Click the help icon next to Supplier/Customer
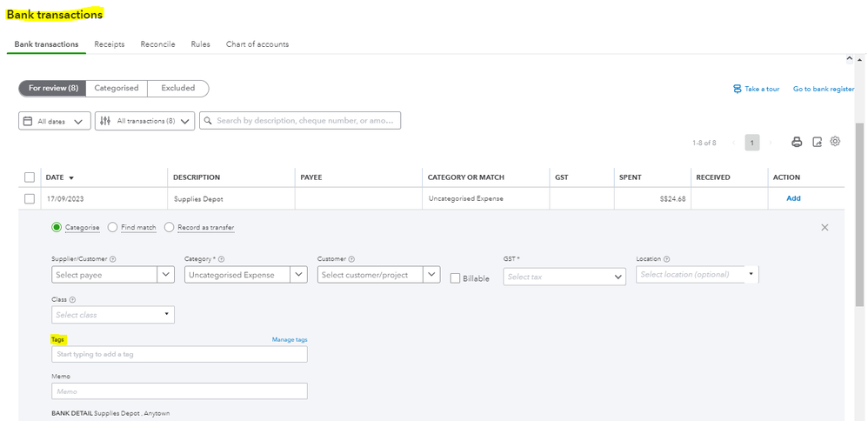 (x=114, y=259)
